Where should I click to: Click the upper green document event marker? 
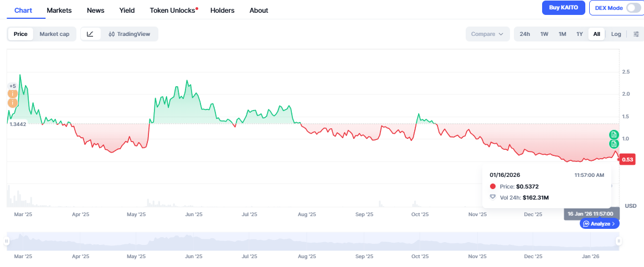[614, 134]
